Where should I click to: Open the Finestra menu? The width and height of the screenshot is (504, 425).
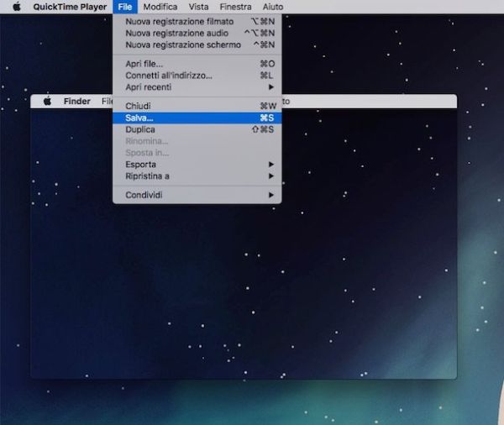pos(235,7)
